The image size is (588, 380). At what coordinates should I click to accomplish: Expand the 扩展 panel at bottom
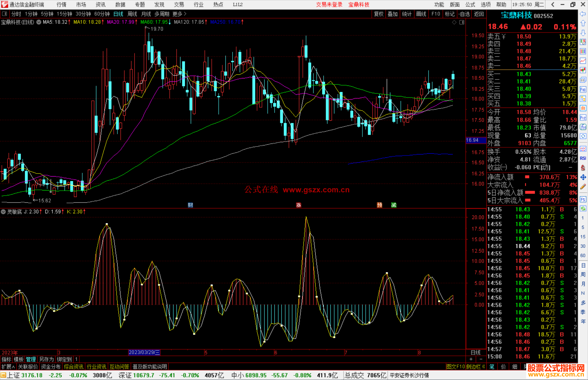coord(8,367)
